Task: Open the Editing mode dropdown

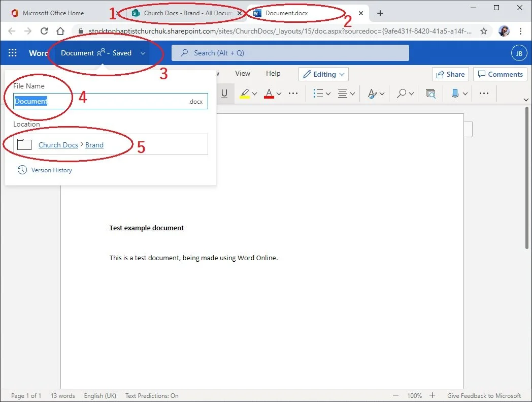Action: pos(324,74)
